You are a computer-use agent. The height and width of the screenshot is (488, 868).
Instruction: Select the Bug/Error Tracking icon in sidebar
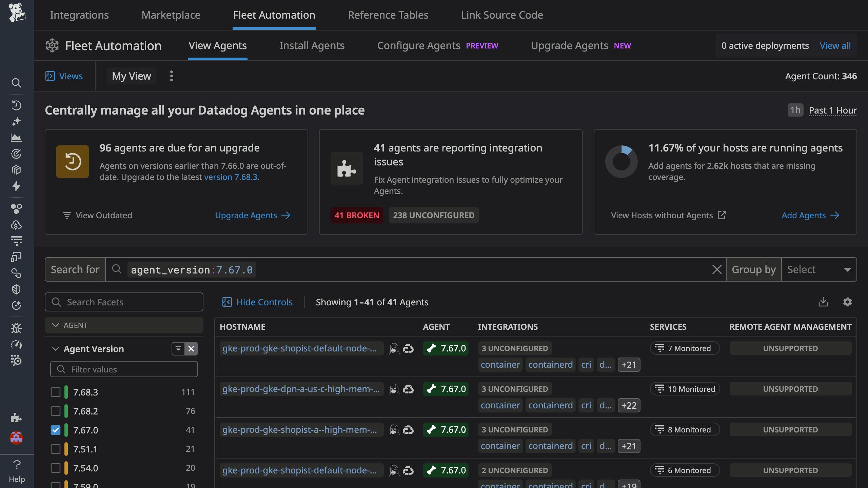(17, 328)
